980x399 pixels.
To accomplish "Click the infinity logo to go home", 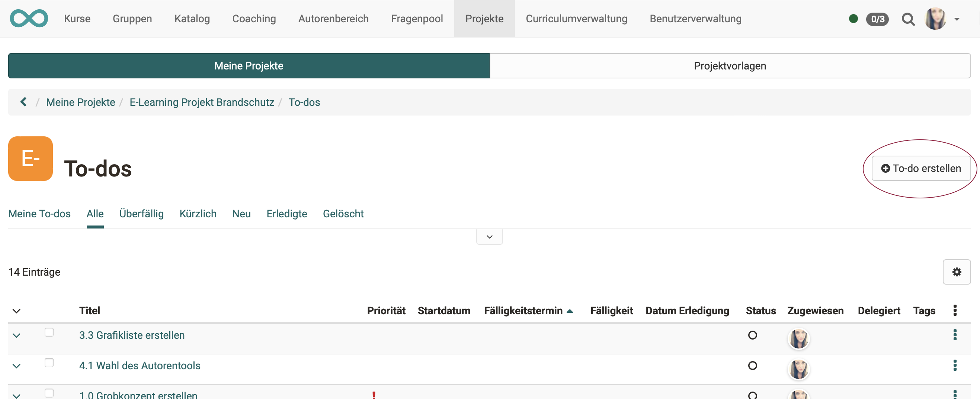I will coord(29,18).
